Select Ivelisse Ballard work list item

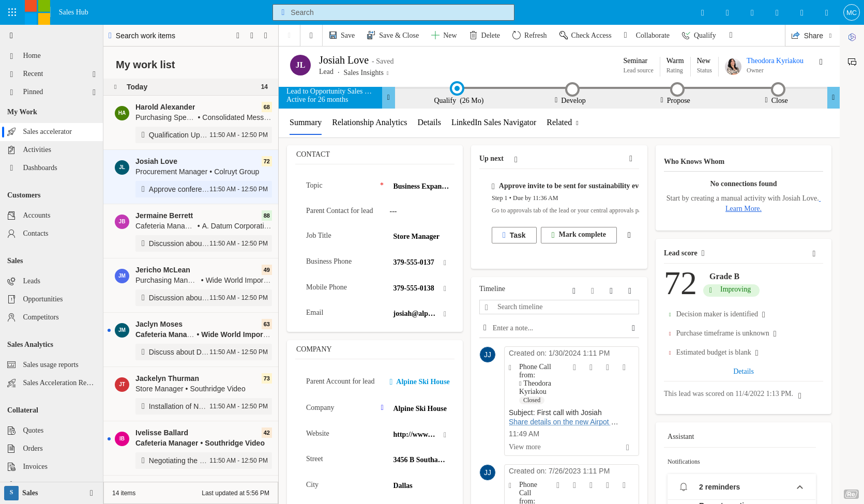(191, 448)
